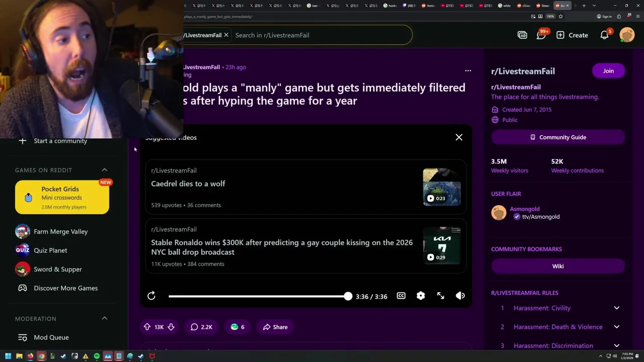Open the browser hamburger menu
The width and height of the screenshot is (644, 362).
click(x=637, y=17)
